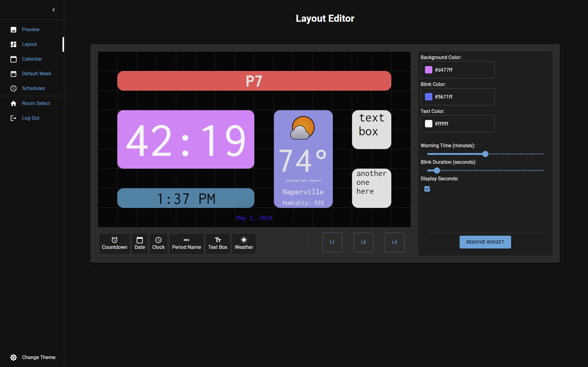The width and height of the screenshot is (588, 367).
Task: Click the Remove Widget button
Action: (485, 242)
